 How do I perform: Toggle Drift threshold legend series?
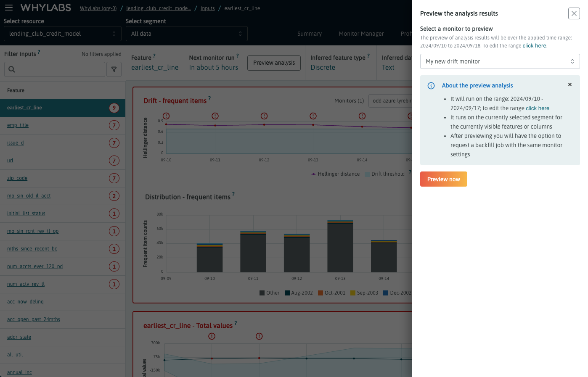pyautogui.click(x=384, y=174)
